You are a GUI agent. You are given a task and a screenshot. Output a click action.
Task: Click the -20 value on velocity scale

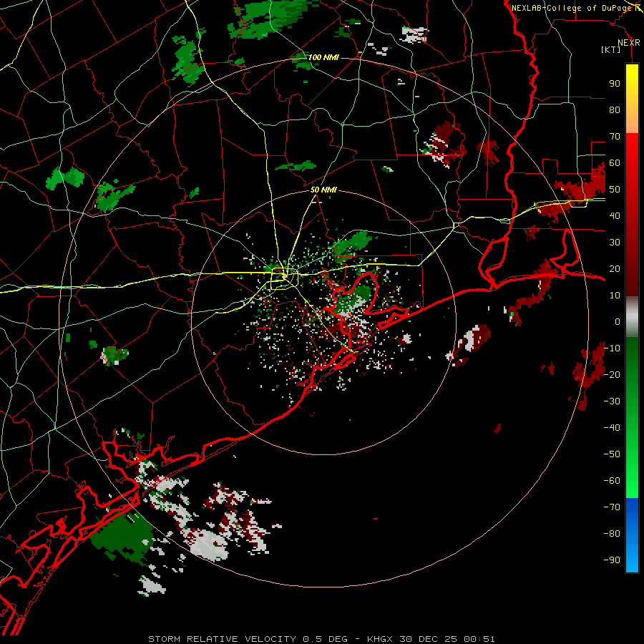(612, 374)
